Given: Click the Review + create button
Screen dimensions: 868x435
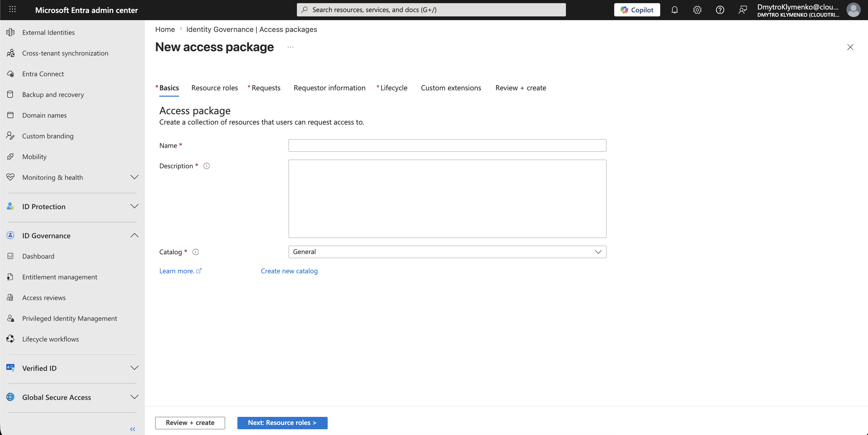Looking at the screenshot, I should click(x=190, y=423).
